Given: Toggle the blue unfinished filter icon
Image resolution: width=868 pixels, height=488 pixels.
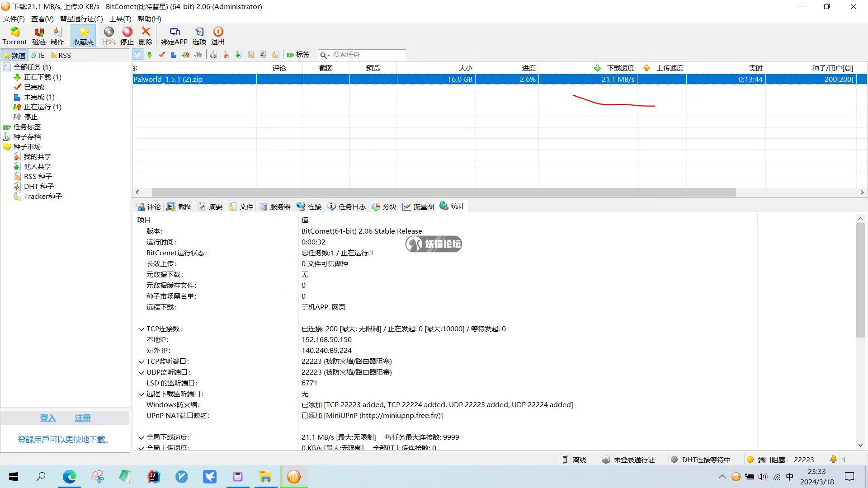Looking at the screenshot, I should coord(174,55).
